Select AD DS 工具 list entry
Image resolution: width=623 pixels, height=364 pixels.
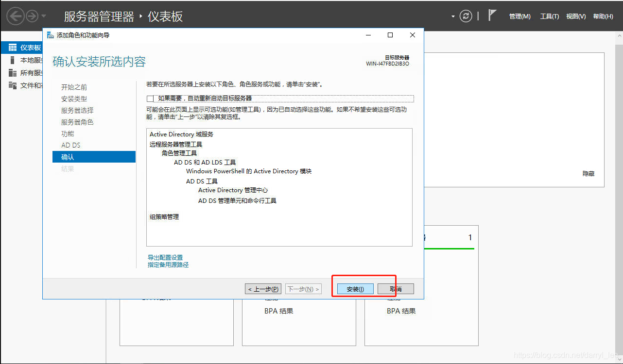coord(202,182)
